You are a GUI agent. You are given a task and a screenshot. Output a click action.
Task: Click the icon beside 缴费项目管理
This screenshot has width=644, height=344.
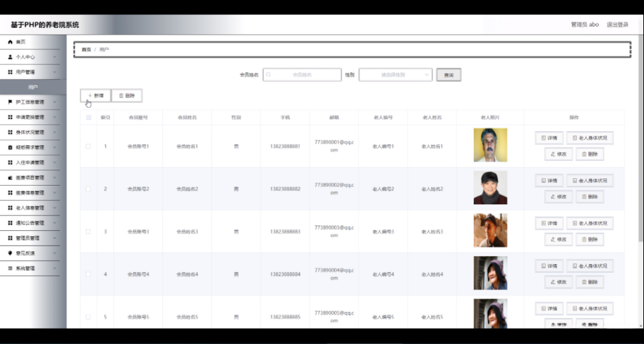click(10, 178)
